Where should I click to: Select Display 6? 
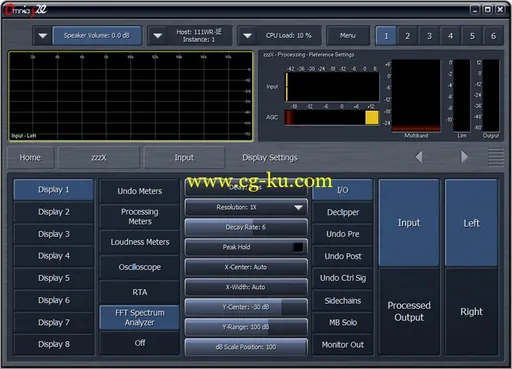tap(53, 300)
